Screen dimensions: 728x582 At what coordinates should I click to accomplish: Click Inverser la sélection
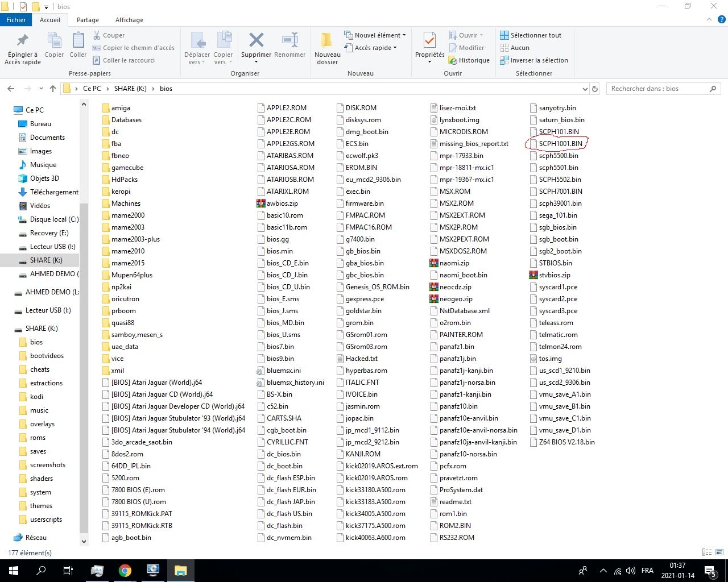pos(534,60)
